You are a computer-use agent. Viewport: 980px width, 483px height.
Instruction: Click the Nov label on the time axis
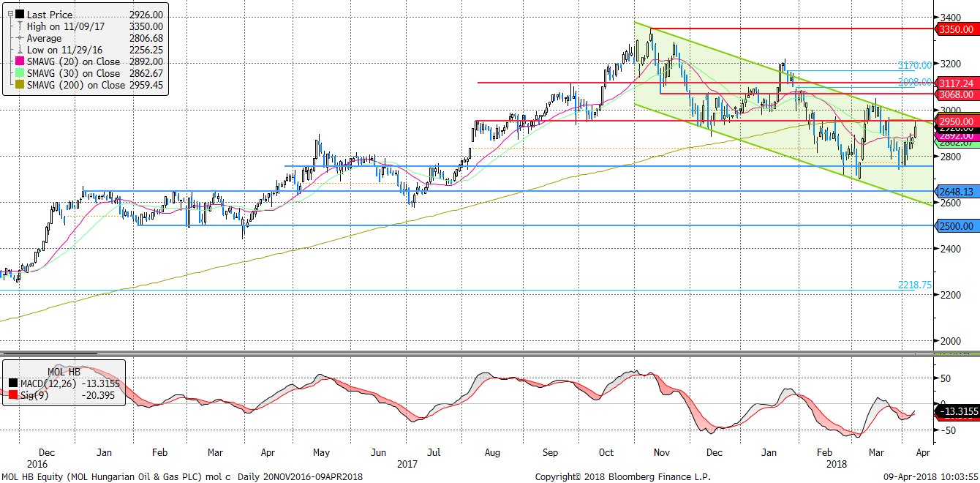point(663,453)
